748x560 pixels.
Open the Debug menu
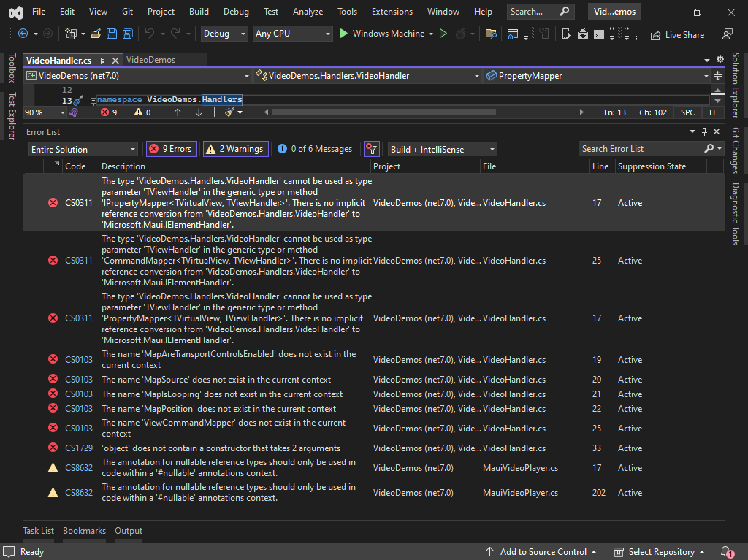[236, 12]
